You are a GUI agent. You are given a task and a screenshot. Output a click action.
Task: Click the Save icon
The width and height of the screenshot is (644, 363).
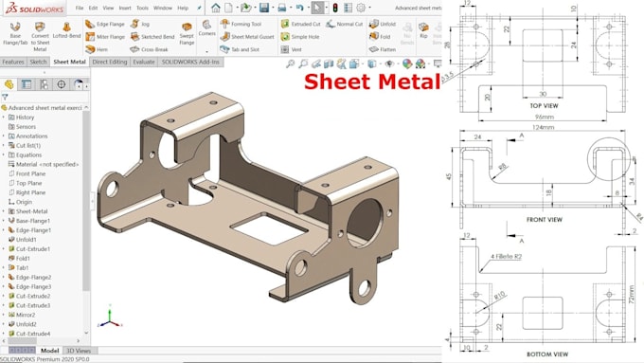point(264,8)
